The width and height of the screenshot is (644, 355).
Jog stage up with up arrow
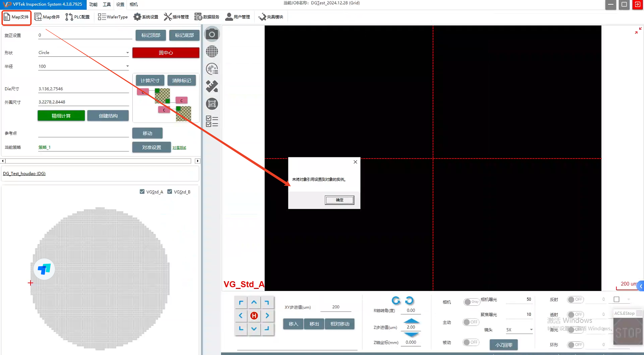point(254,303)
